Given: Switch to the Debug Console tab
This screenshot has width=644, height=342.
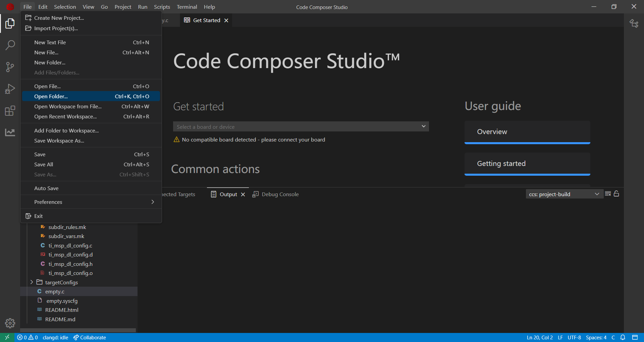Looking at the screenshot, I should click(280, 194).
